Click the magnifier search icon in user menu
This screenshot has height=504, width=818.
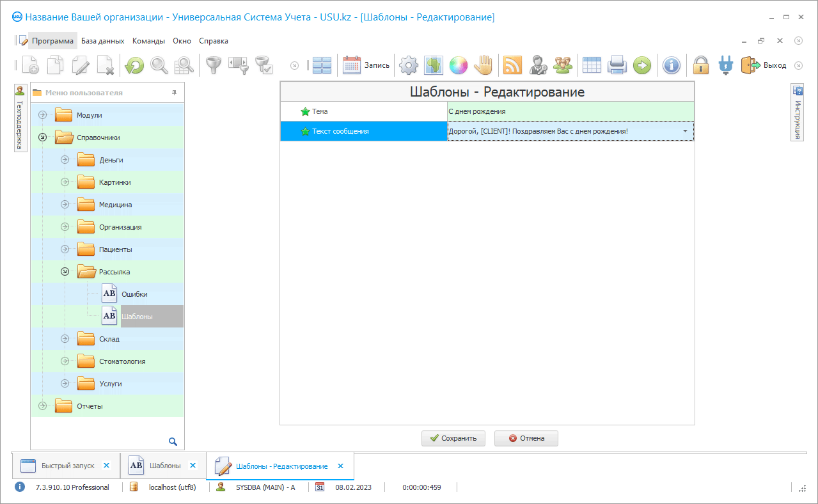(x=173, y=441)
